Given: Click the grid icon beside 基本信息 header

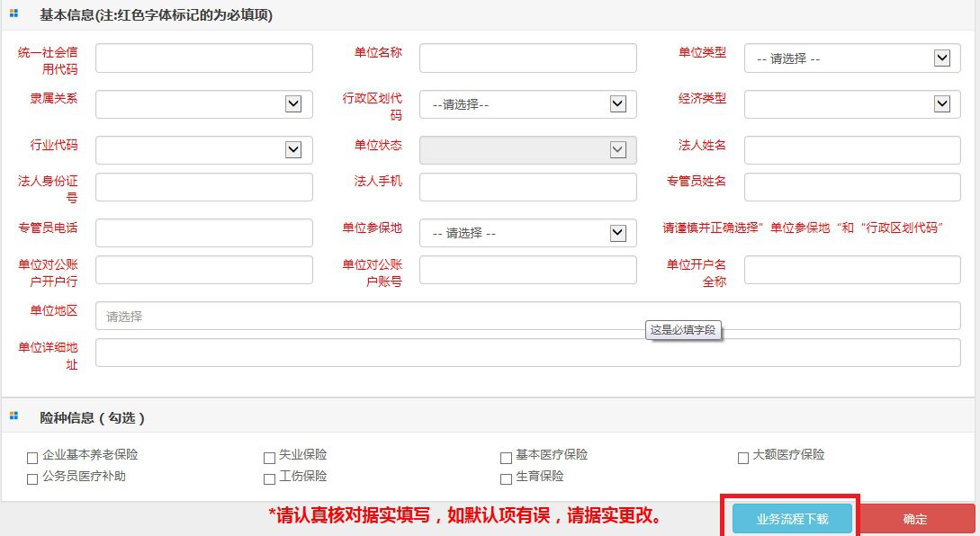Looking at the screenshot, I should click(x=13, y=13).
